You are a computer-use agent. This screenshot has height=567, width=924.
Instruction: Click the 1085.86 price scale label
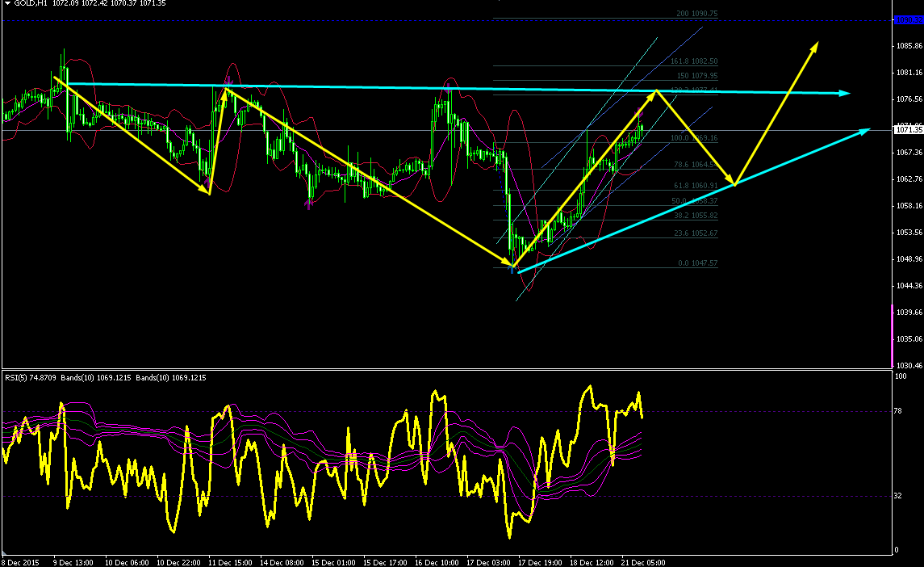[909, 45]
